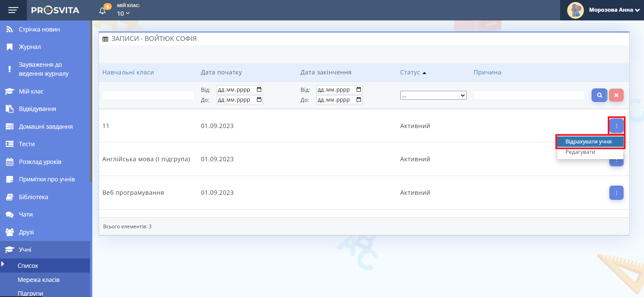Clear filters with the red X button
This screenshot has width=644, height=297.
616,95
